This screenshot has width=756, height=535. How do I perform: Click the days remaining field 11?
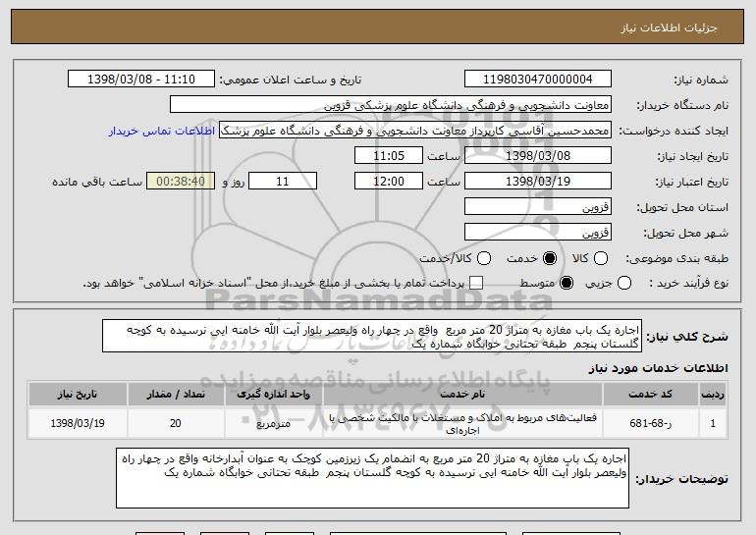point(283,182)
